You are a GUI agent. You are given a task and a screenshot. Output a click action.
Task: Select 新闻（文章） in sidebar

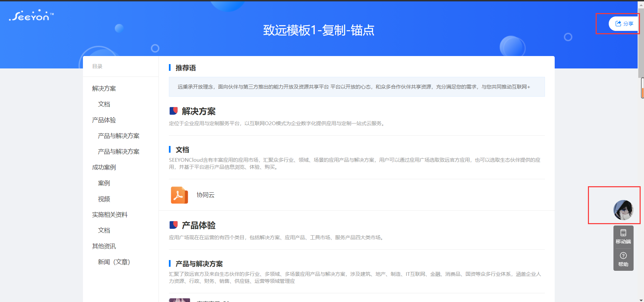(114, 262)
